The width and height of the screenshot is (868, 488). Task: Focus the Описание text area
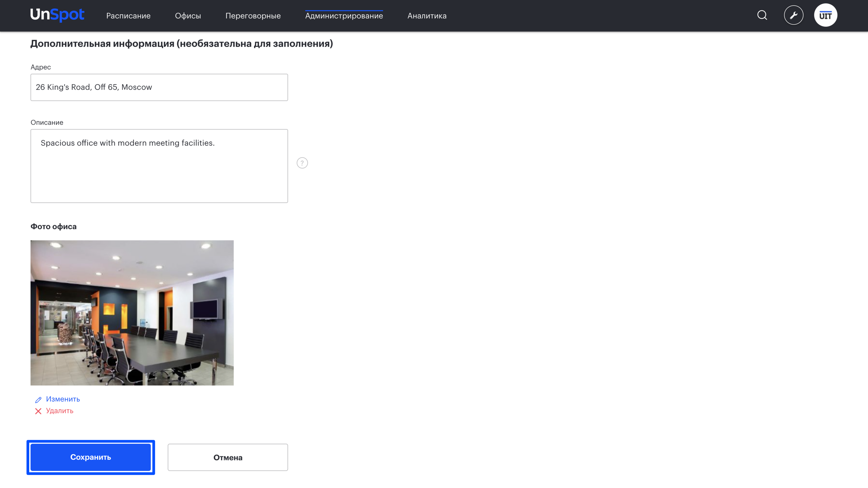(x=159, y=166)
